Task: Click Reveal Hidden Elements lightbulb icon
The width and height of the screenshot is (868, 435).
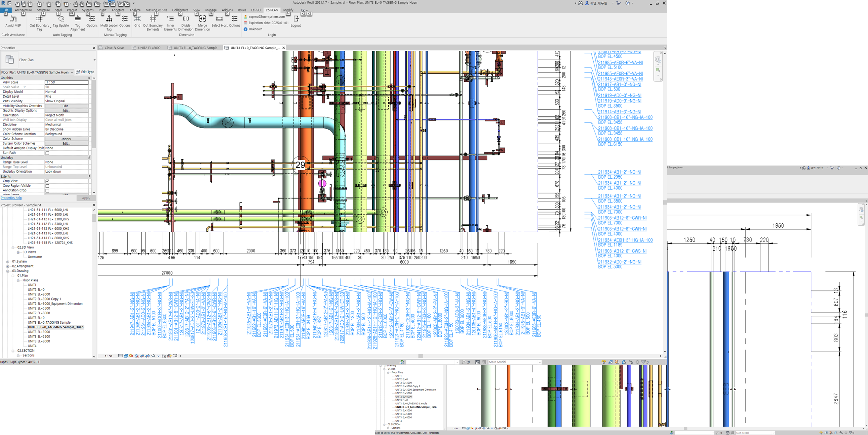Action: click(159, 356)
